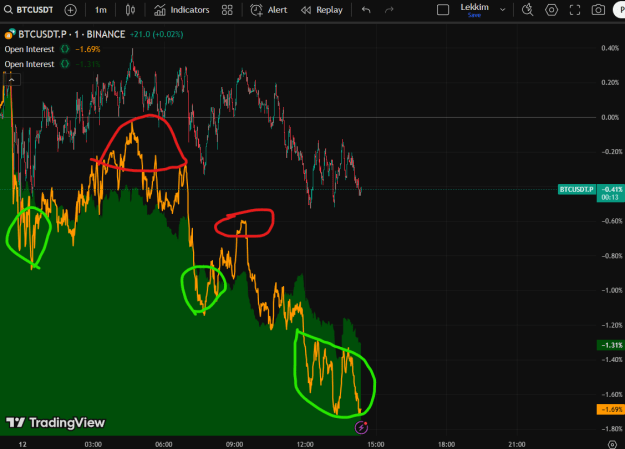Open chart settings hexagon icon
This screenshot has height=449, width=625.
(551, 10)
